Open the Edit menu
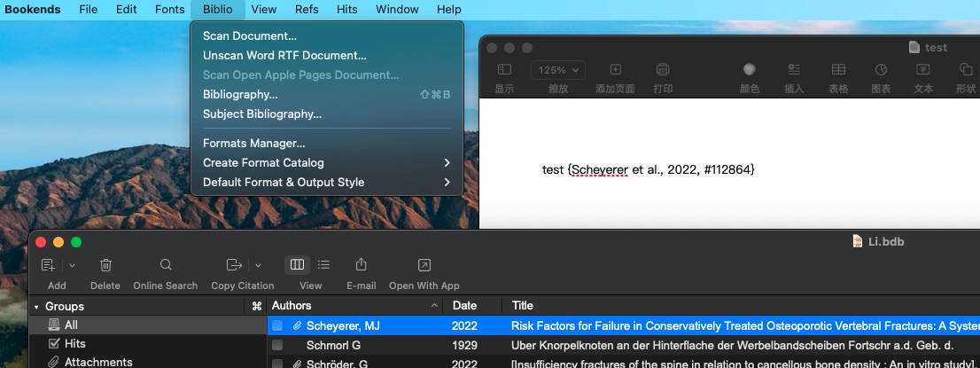 (126, 10)
